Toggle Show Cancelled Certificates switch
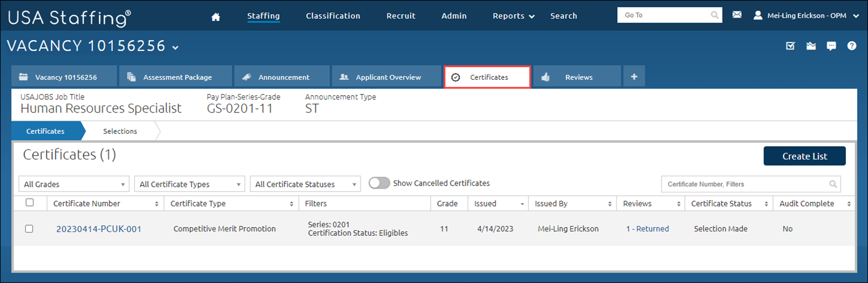Image resolution: width=868 pixels, height=283 pixels. click(x=379, y=183)
